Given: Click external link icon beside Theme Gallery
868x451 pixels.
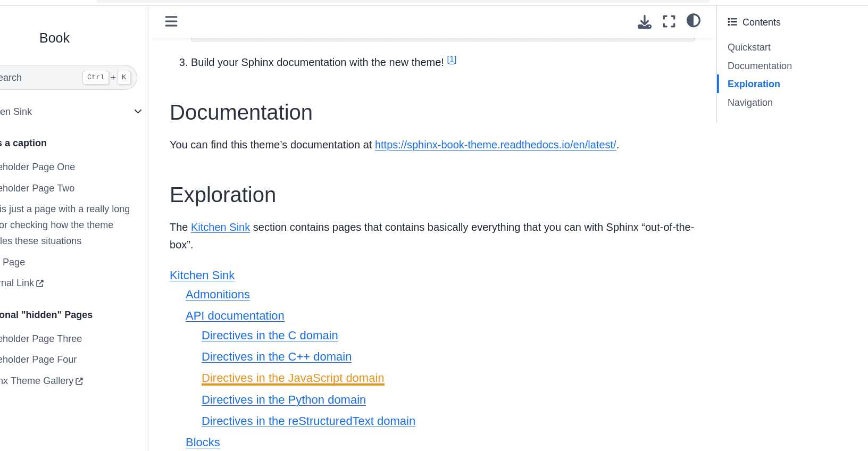Looking at the screenshot, I should tap(79, 381).
